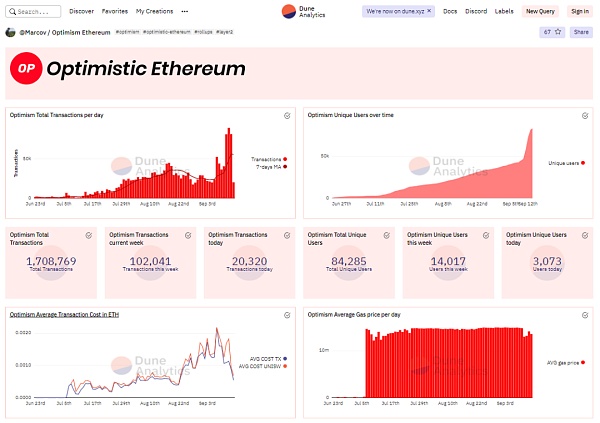The width and height of the screenshot is (600, 423).
Task: Select the #layer2 tag
Action: [224, 32]
